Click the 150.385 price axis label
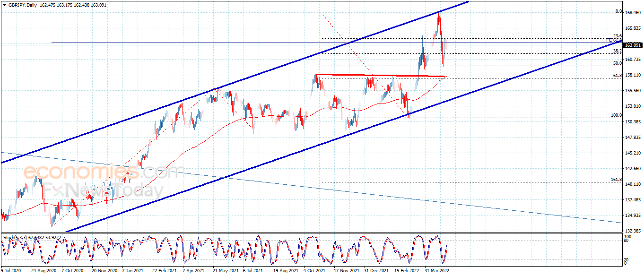Screen dimensions: 644x276 click(x=633, y=122)
